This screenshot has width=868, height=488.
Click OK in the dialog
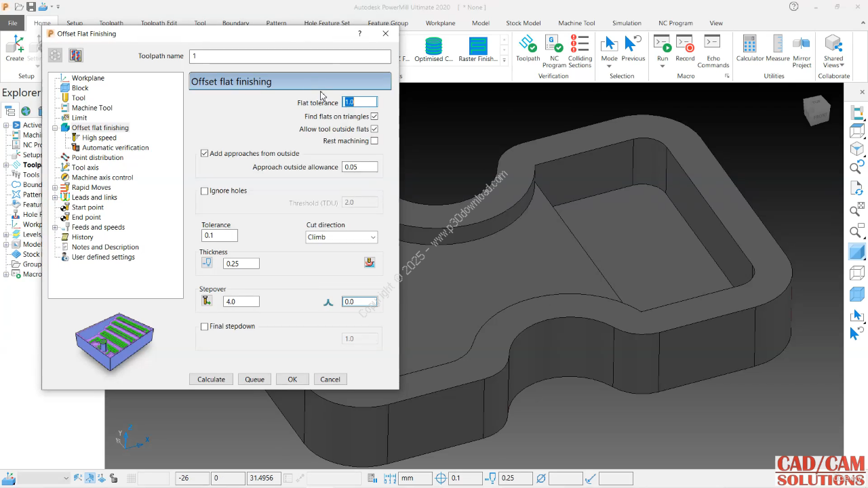[292, 379]
